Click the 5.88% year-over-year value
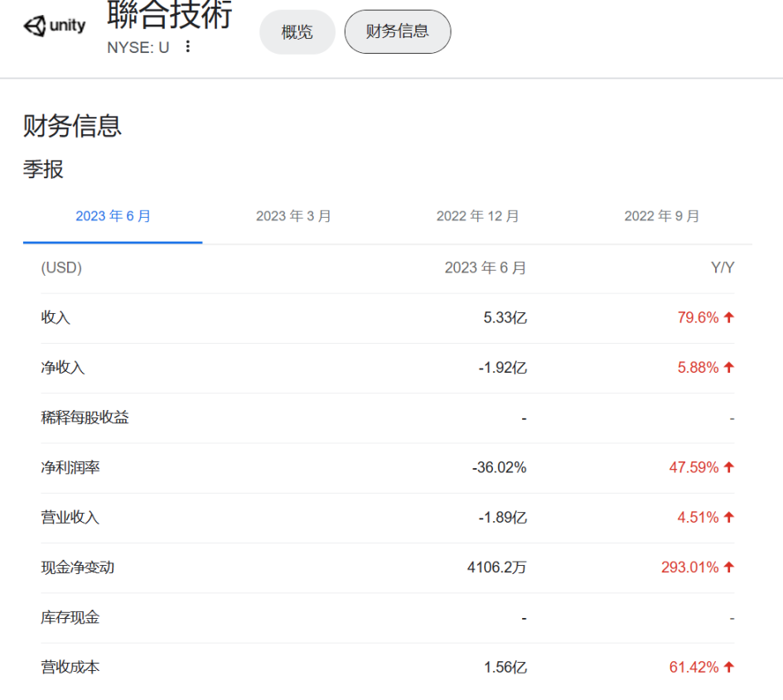 click(698, 368)
